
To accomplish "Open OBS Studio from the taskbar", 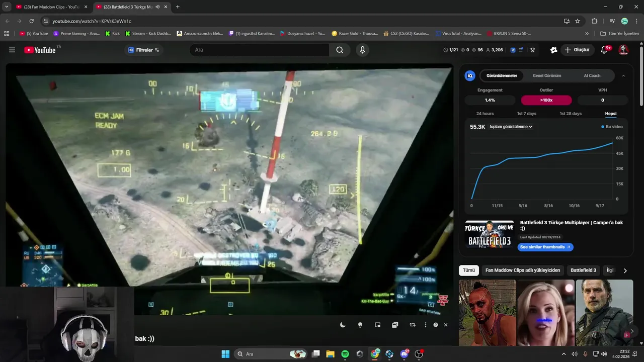I will (x=419, y=354).
